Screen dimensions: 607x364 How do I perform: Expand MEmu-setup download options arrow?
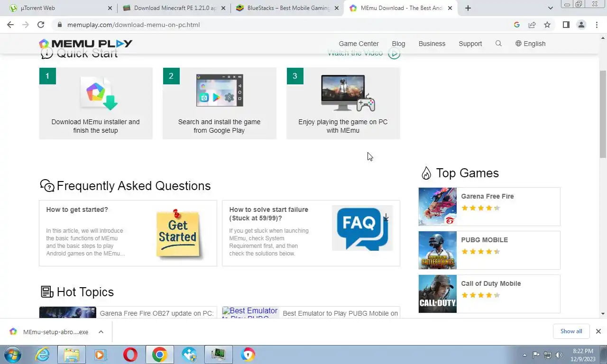101,332
